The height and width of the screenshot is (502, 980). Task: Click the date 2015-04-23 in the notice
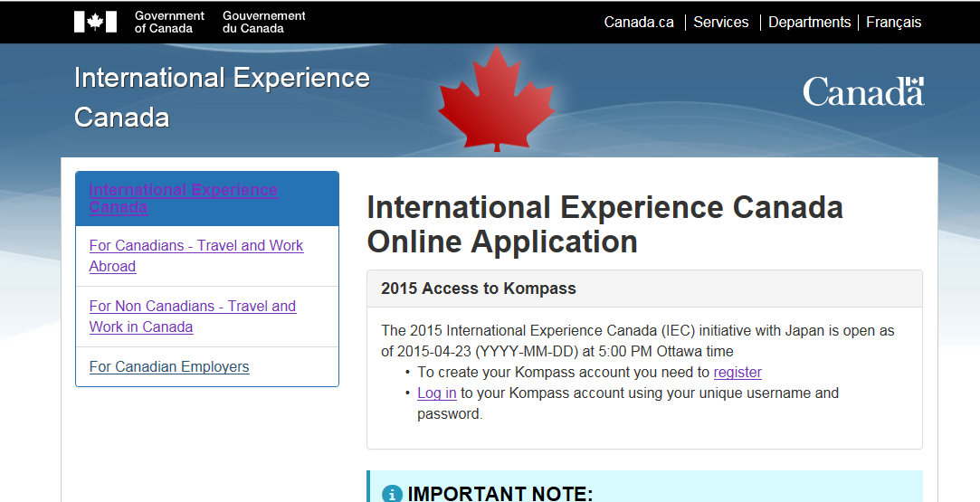click(x=433, y=351)
